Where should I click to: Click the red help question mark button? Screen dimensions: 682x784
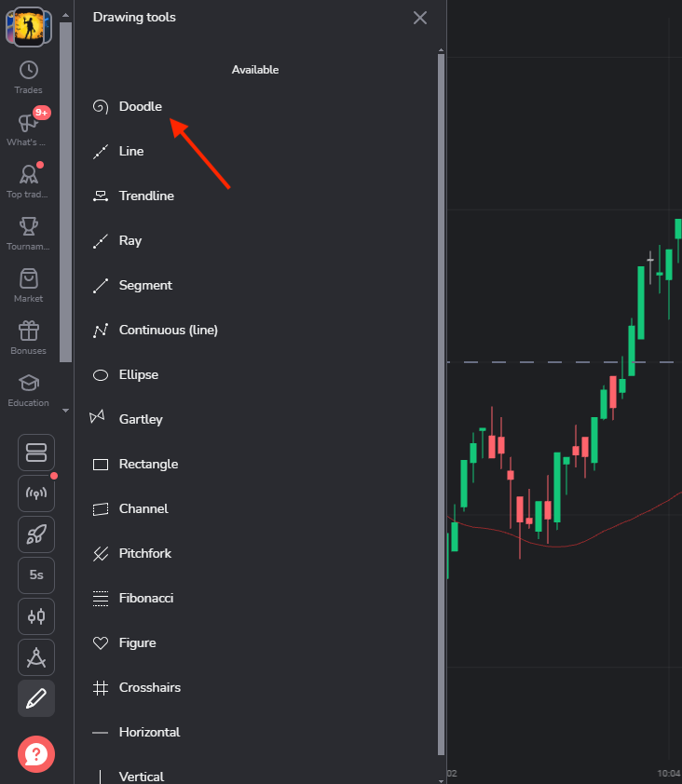pos(36,753)
